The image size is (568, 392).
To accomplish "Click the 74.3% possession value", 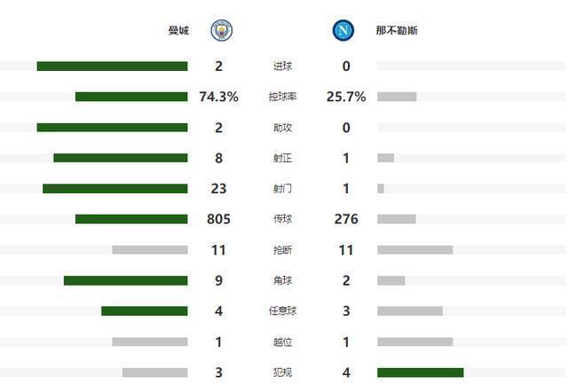I will (x=218, y=97).
